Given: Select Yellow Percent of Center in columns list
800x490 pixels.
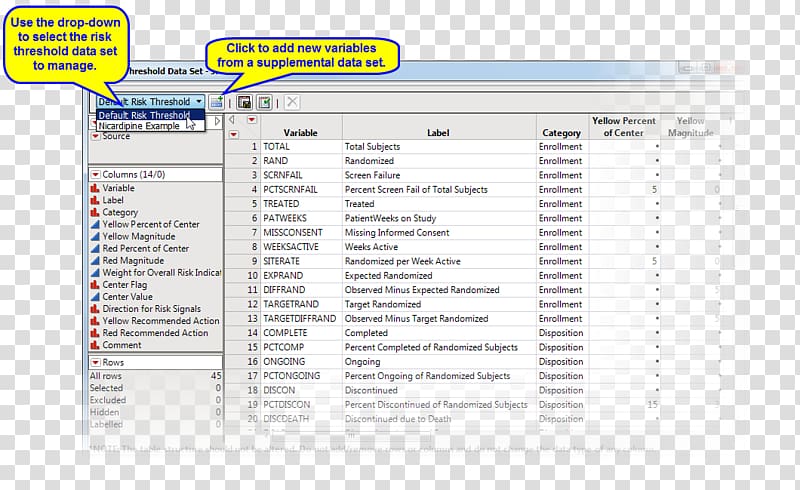Looking at the screenshot, I should coord(151,224).
